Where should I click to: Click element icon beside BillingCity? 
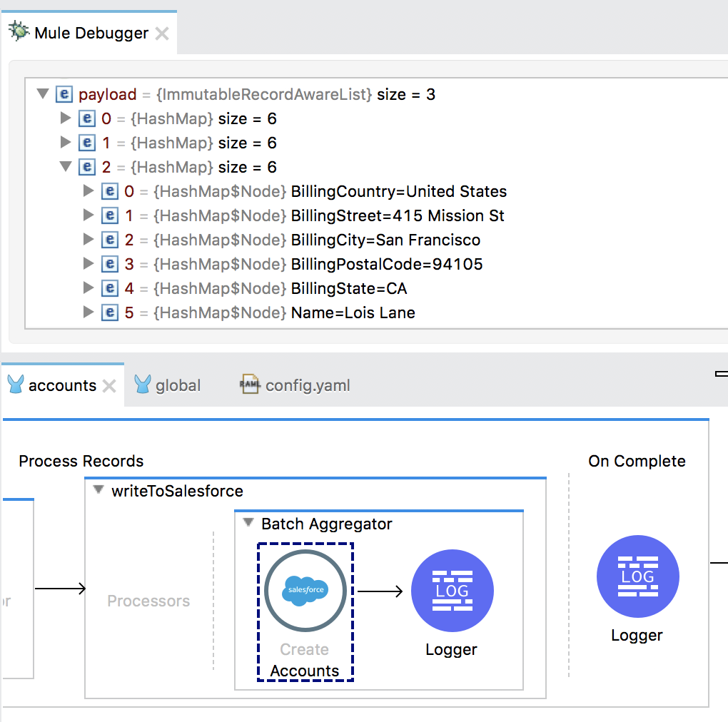(x=110, y=240)
